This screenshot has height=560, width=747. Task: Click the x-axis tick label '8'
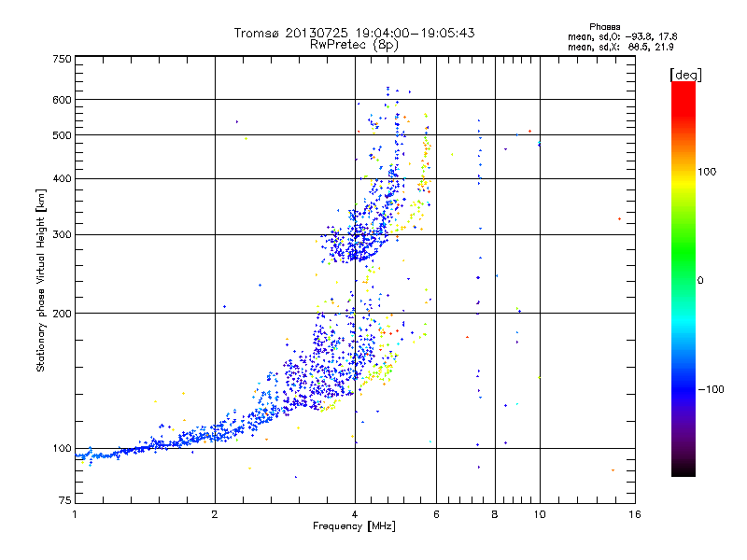[x=495, y=514]
